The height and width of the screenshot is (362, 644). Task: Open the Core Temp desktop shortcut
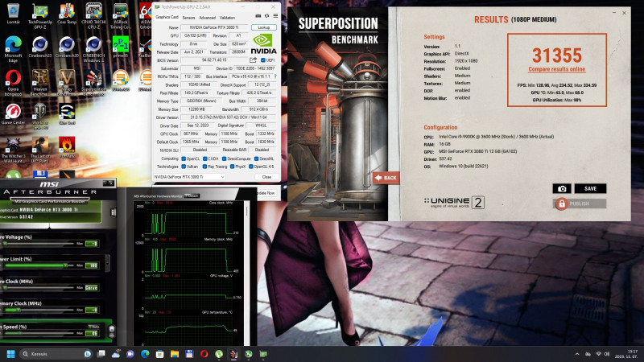click(67, 13)
